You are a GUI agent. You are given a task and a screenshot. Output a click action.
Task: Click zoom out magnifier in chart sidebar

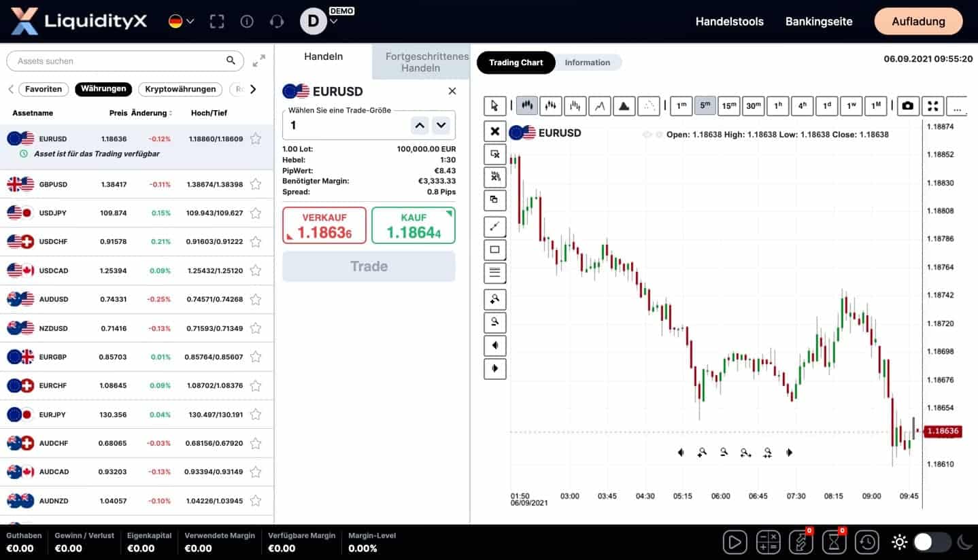pyautogui.click(x=494, y=322)
